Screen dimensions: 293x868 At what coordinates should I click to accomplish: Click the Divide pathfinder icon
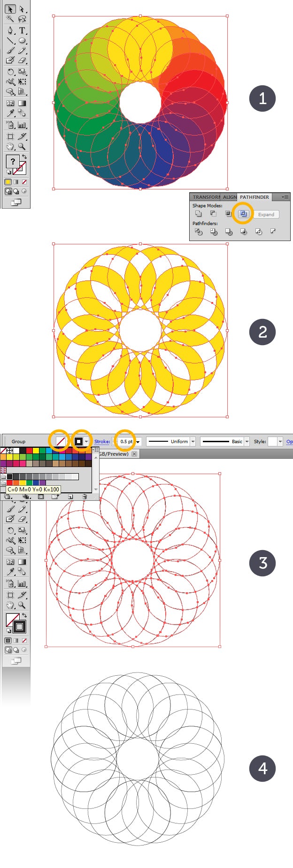[x=198, y=232]
